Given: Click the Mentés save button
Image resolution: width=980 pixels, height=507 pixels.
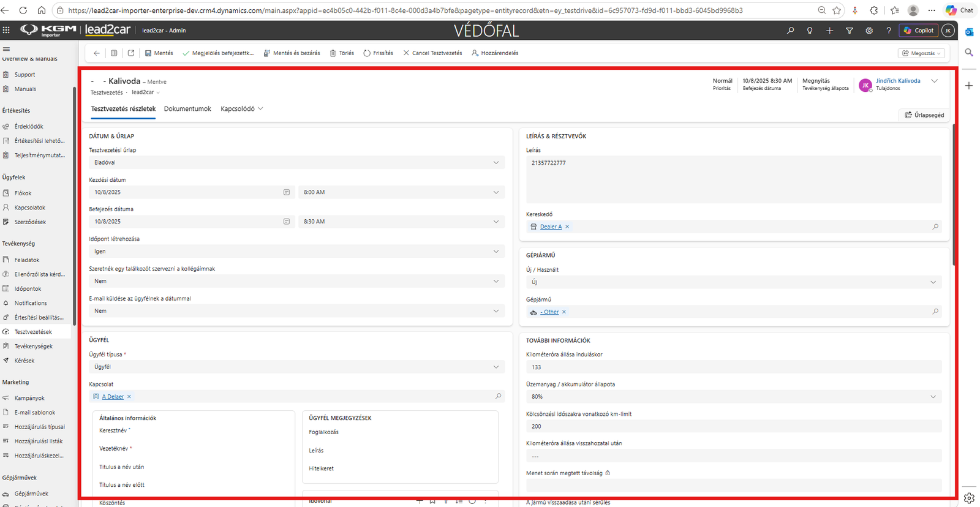Looking at the screenshot, I should [x=159, y=53].
